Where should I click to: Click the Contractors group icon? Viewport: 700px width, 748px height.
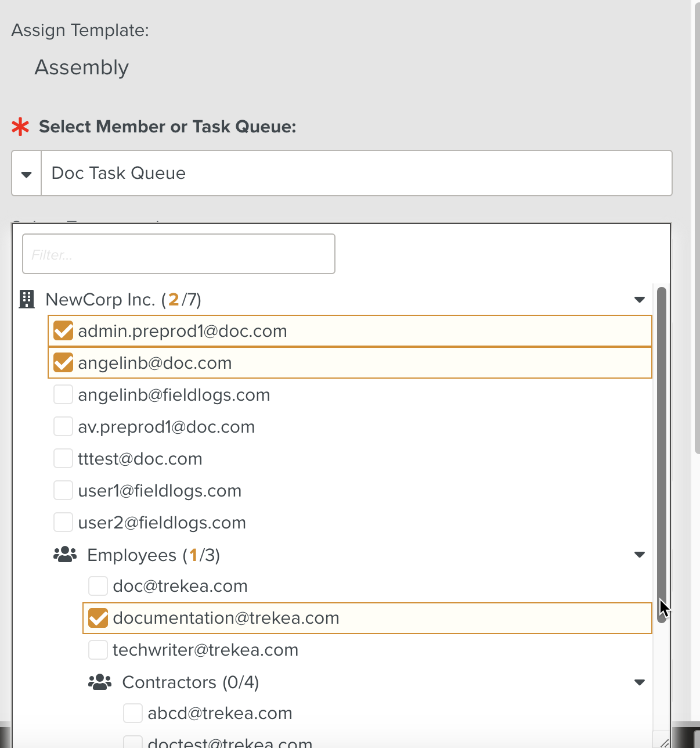(100, 682)
